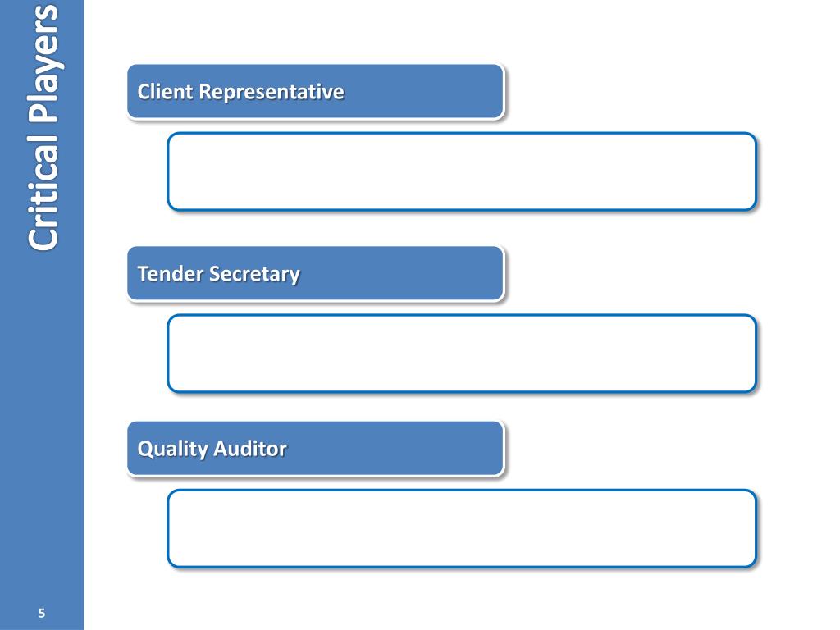Click the word Client in first header
The image size is (840, 630).
click(x=165, y=92)
